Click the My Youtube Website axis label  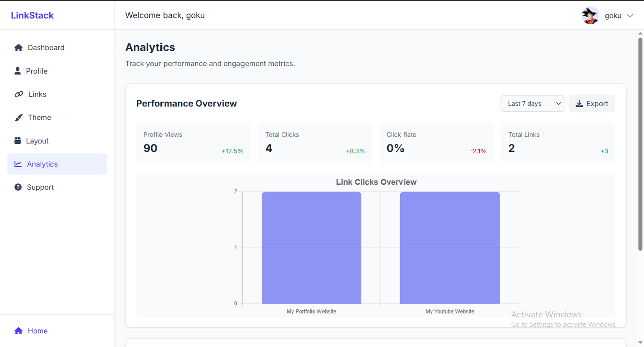pos(450,312)
